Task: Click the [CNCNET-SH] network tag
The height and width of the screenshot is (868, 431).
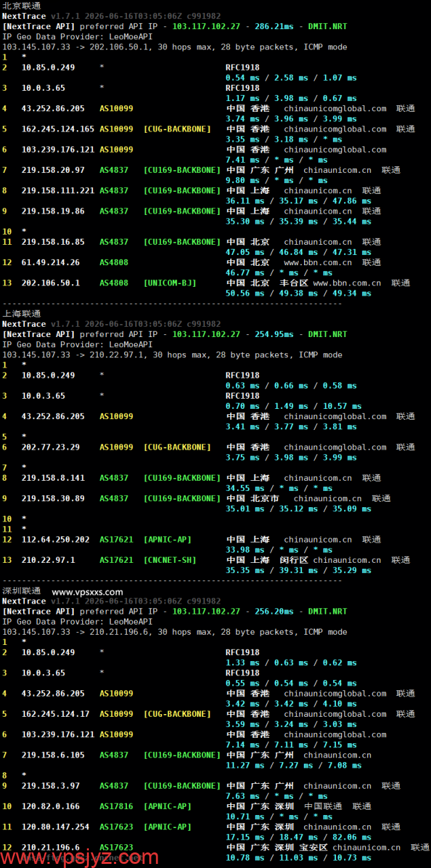Action: [x=170, y=560]
